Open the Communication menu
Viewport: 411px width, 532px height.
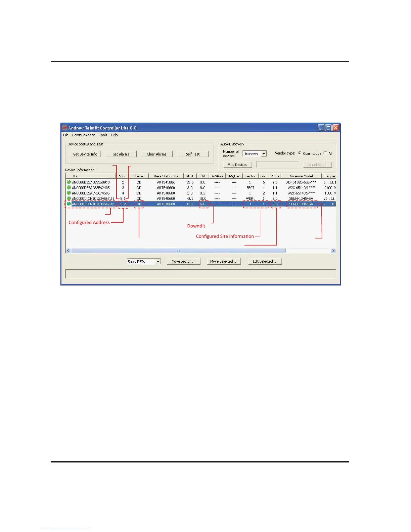84,135
